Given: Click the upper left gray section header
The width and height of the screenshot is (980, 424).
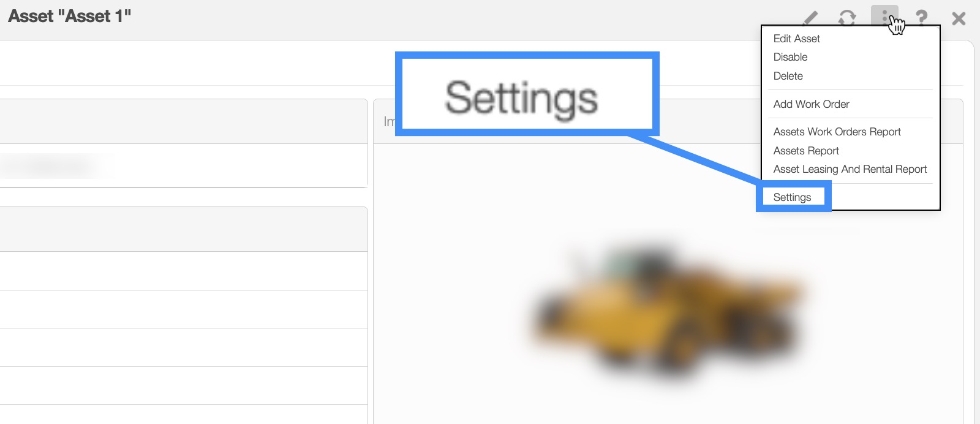Looking at the screenshot, I should click(x=184, y=121).
